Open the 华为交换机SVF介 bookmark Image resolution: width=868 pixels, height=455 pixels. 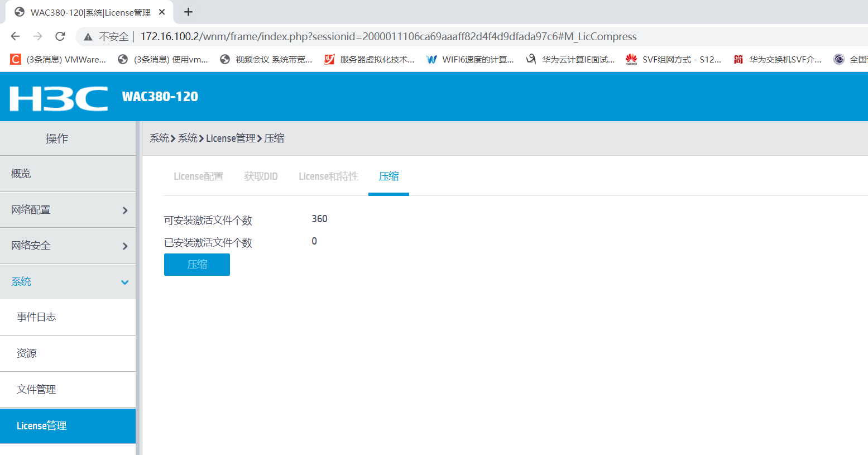tap(778, 59)
